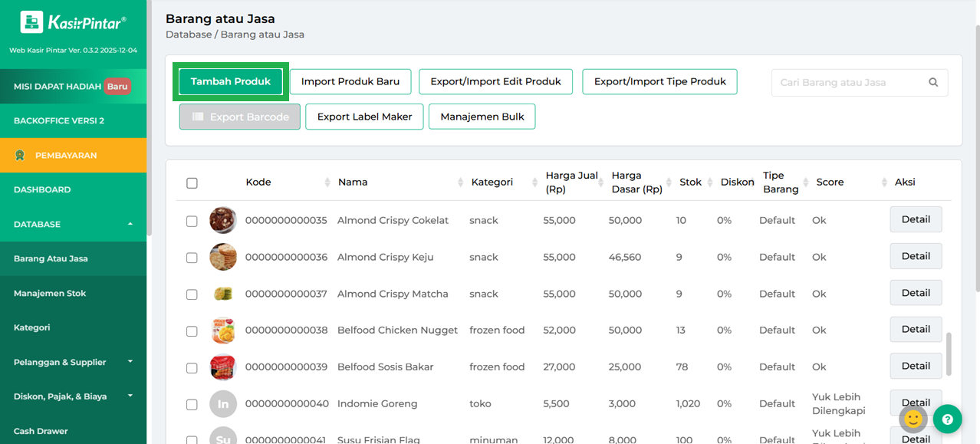The height and width of the screenshot is (444, 980).
Task: Expand Pelanggan & Supplier submenu
Action: coord(130,362)
